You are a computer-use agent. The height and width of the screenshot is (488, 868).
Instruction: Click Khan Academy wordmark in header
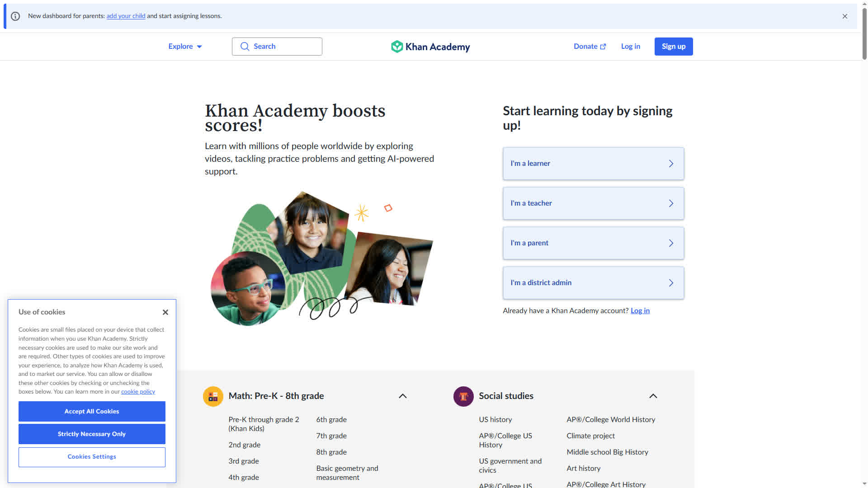click(438, 47)
